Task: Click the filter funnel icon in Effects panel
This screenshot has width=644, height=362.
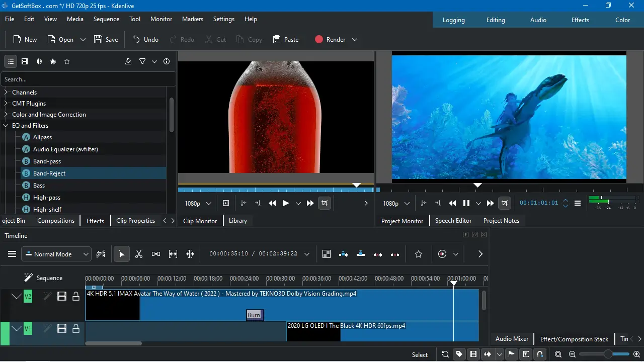Action: (x=142, y=61)
